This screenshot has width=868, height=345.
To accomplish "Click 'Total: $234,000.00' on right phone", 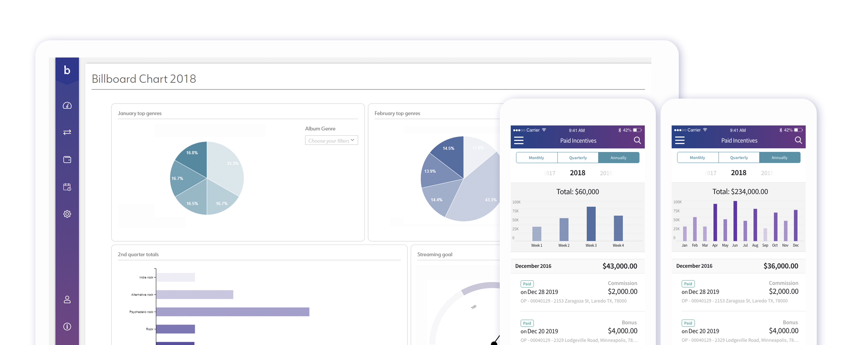I will tap(740, 192).
